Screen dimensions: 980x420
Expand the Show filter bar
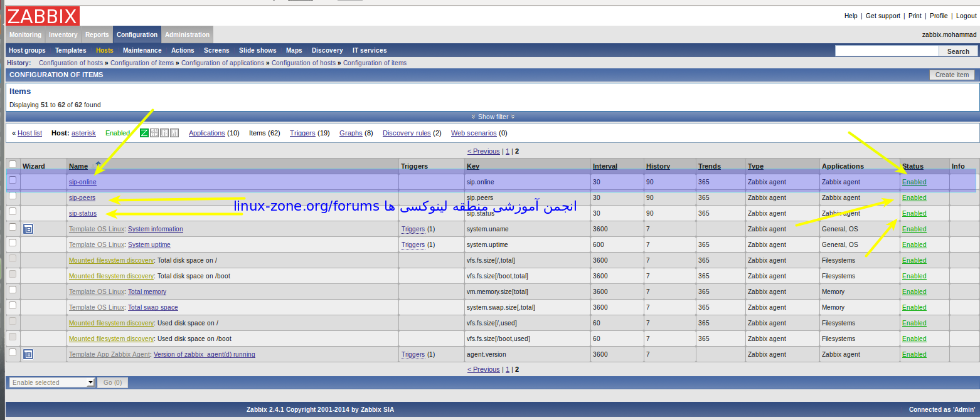pyautogui.click(x=493, y=117)
